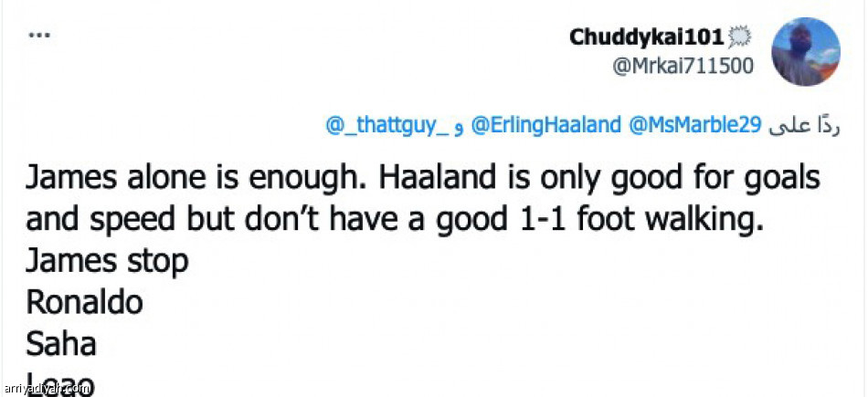Open the Chuddykai101 profile avatar
The width and height of the screenshot is (868, 397).
tap(806, 51)
